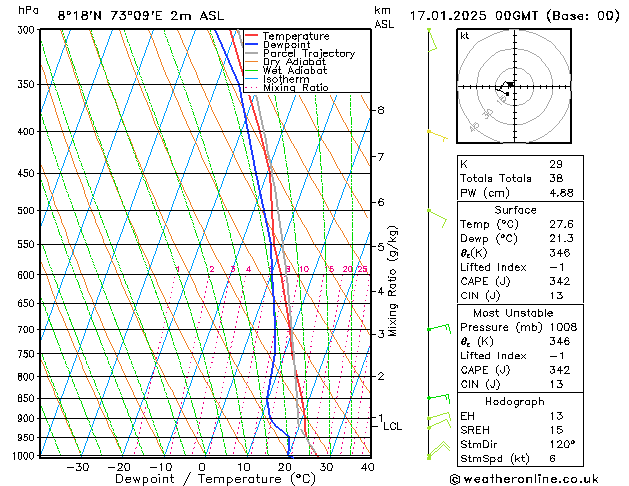Click the wind barb at 700 hPa

[439, 328]
